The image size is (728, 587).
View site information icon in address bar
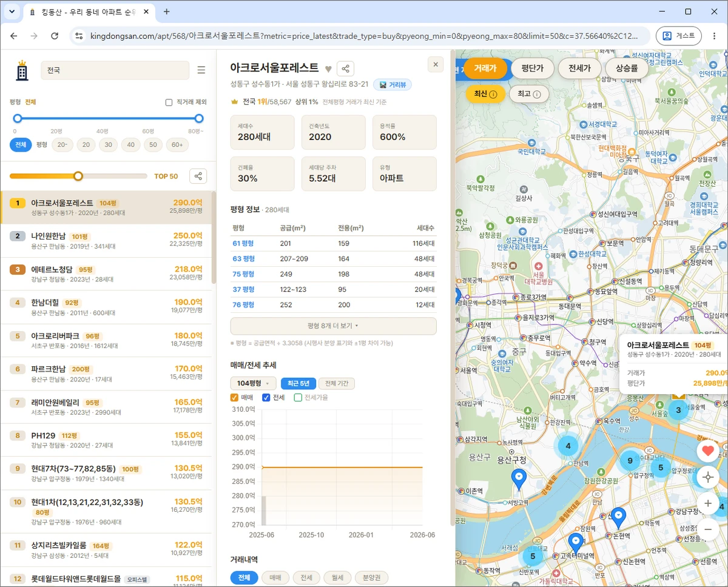tap(78, 36)
